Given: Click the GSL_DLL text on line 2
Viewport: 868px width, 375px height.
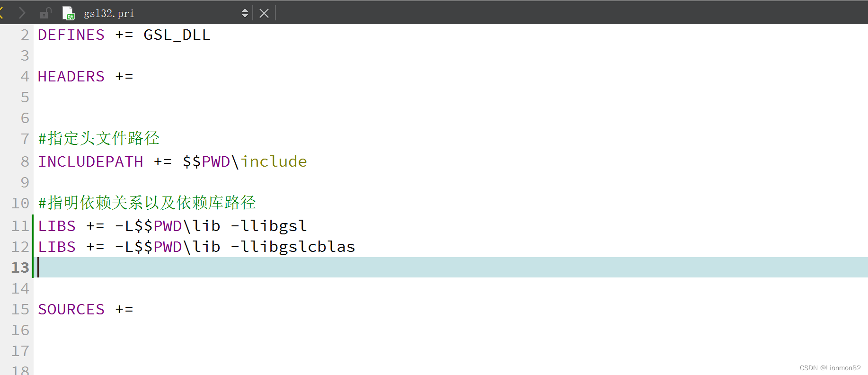Looking at the screenshot, I should pos(177,35).
